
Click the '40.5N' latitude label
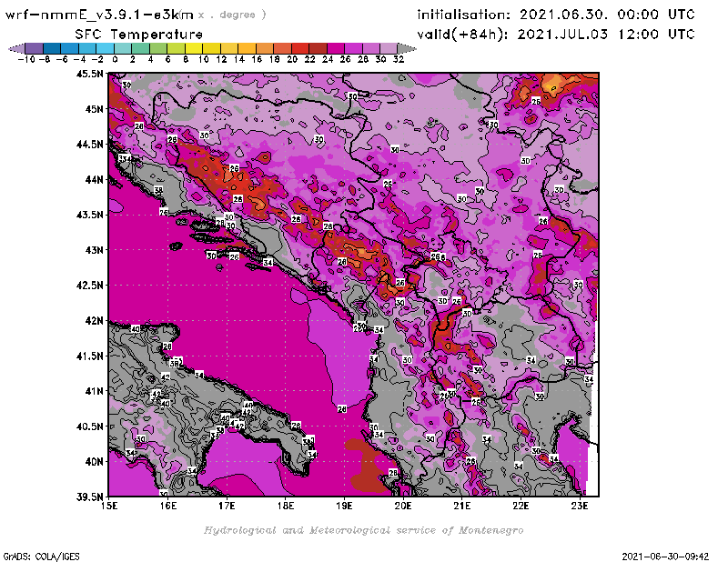click(x=90, y=427)
